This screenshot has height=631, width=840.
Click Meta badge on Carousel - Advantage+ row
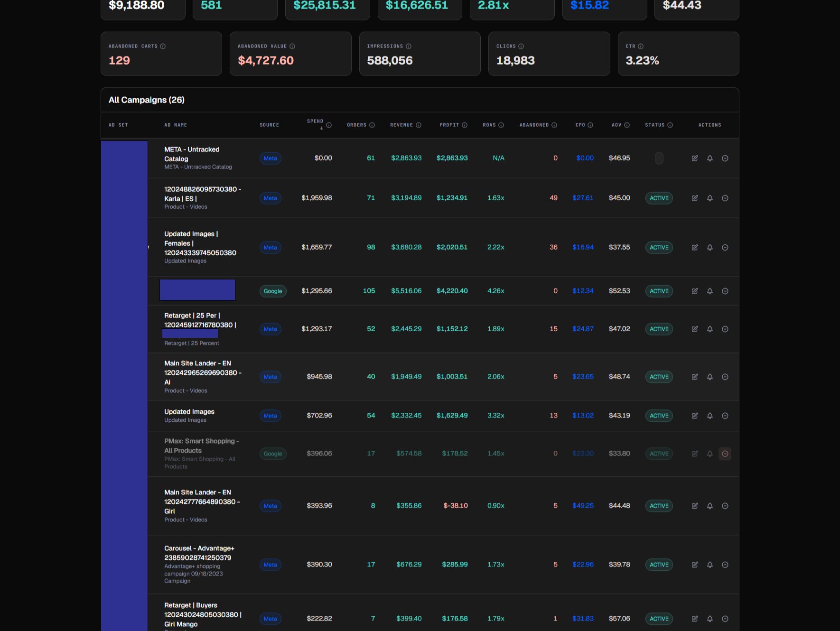coord(271,565)
